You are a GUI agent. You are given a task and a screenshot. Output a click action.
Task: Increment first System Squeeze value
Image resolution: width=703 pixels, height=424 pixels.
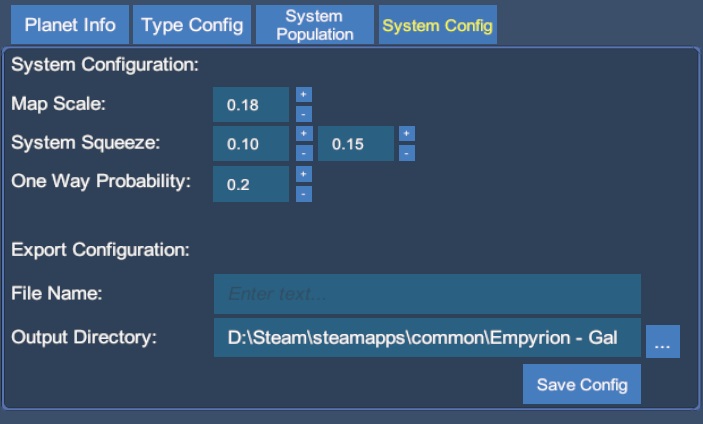click(304, 134)
